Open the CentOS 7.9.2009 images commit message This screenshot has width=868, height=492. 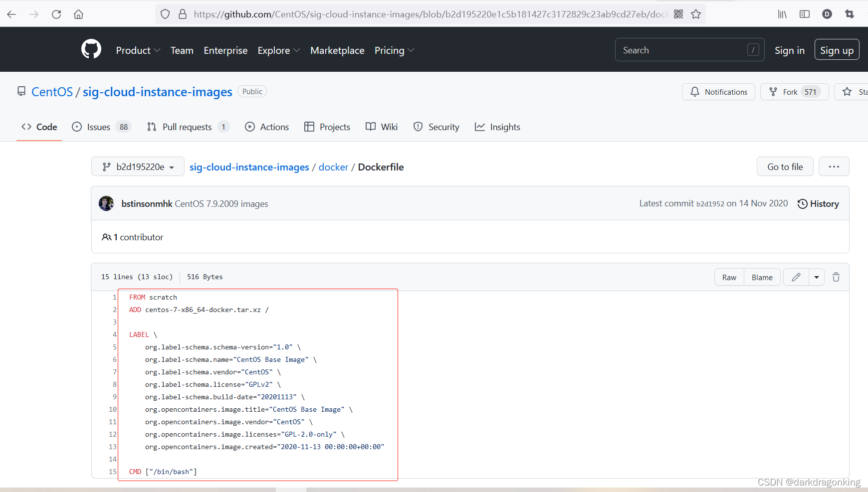click(221, 204)
